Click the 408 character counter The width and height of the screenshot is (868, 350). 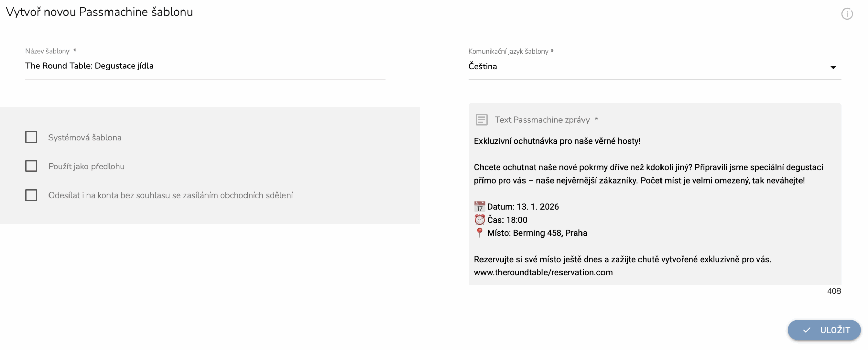833,291
